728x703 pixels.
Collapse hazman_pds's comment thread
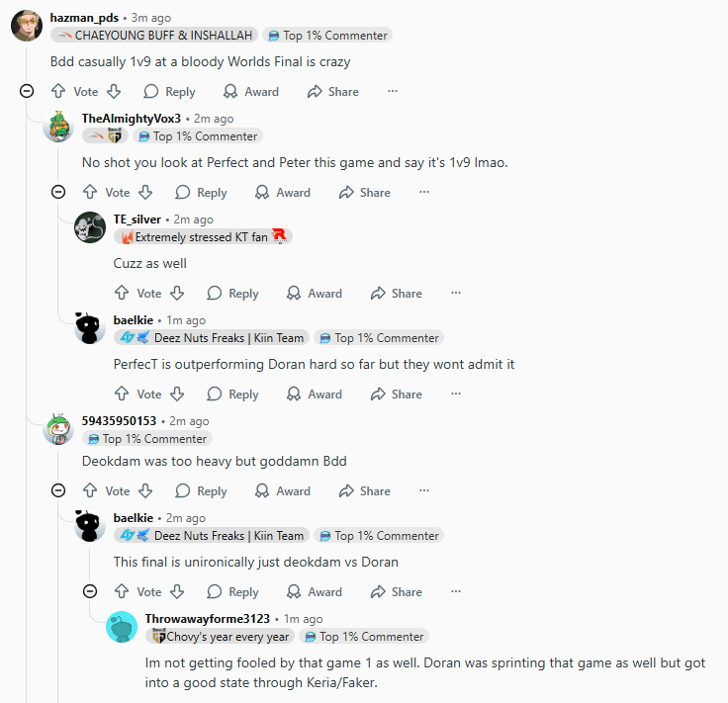27,91
